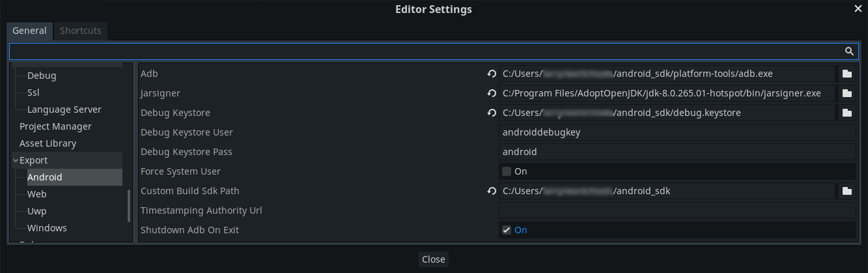
Task: Reset the Debug Keystore path
Action: tap(492, 113)
